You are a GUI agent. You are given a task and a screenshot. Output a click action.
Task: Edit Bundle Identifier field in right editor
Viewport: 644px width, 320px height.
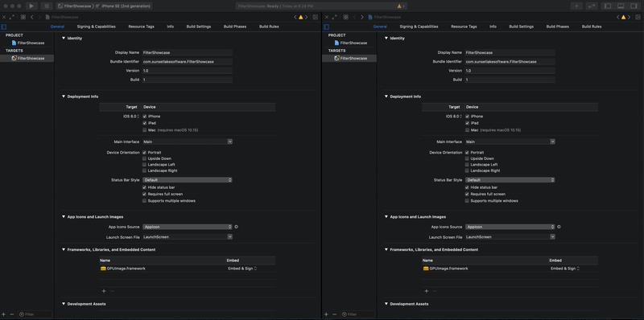point(510,62)
